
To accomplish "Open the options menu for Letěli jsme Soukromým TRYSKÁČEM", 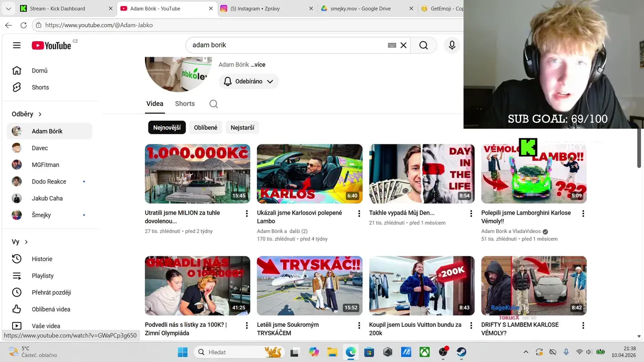I will (359, 326).
